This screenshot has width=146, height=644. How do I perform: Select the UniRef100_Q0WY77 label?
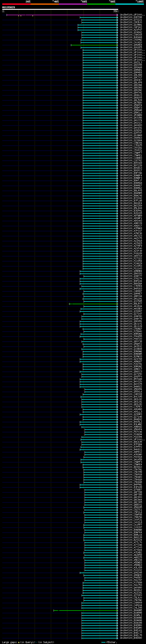point(131,276)
